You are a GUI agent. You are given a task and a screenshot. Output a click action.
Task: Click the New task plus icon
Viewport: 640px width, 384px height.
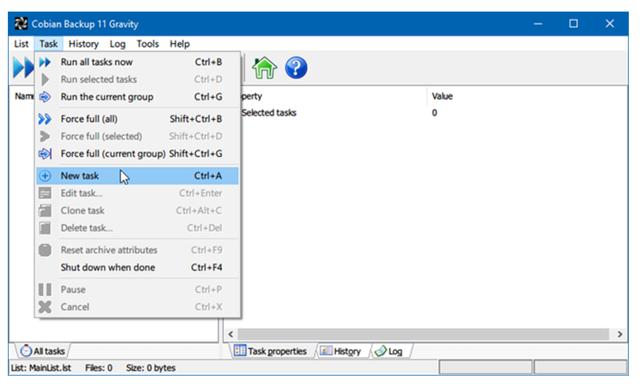[45, 176]
